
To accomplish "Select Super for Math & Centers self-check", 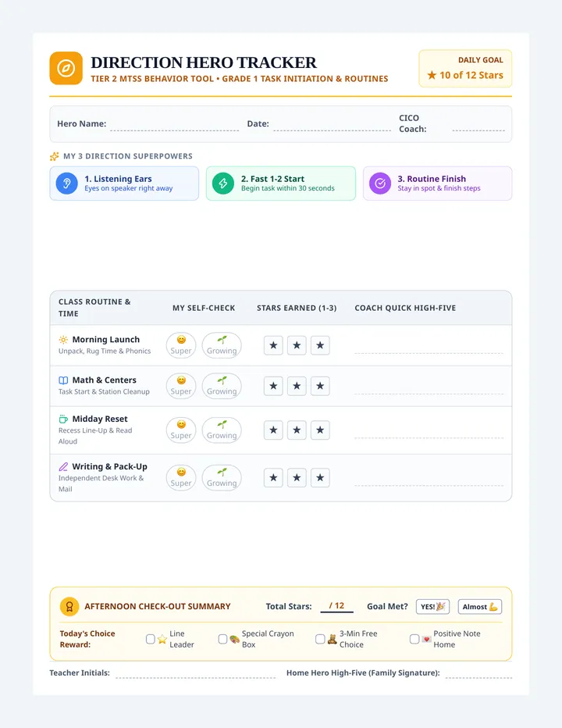I will [x=181, y=386].
